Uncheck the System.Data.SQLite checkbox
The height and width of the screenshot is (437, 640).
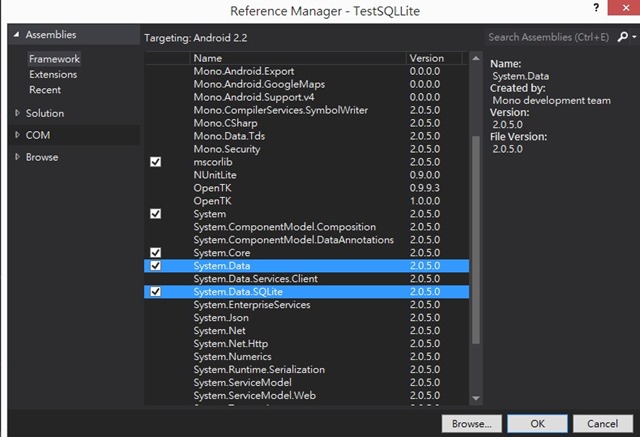[x=155, y=292]
